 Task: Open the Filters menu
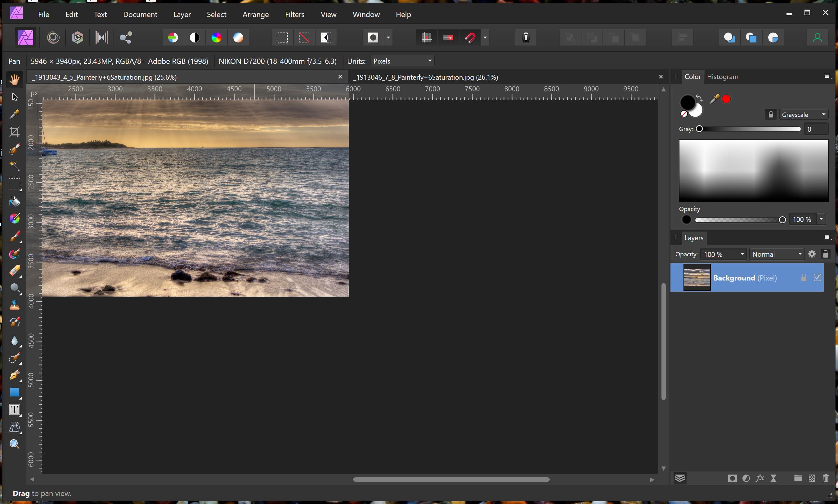tap(294, 15)
